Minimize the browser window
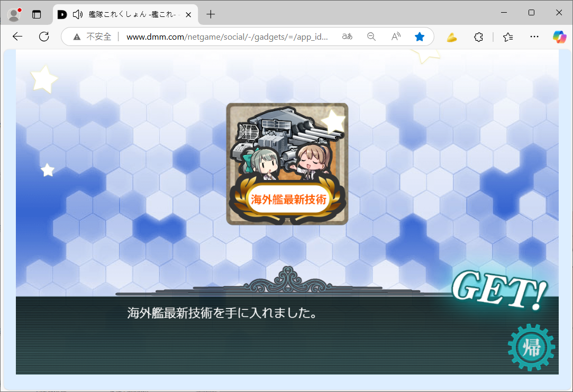This screenshot has width=573, height=392. [x=504, y=12]
